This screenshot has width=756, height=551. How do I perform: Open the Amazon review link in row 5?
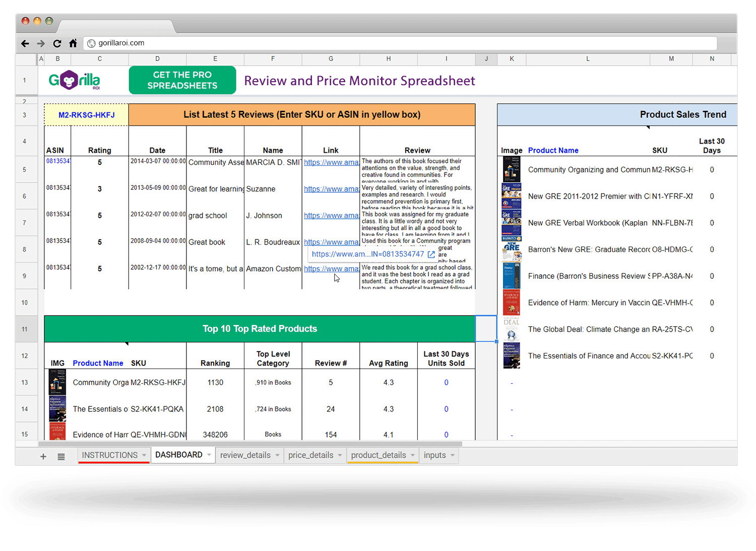coord(331,162)
